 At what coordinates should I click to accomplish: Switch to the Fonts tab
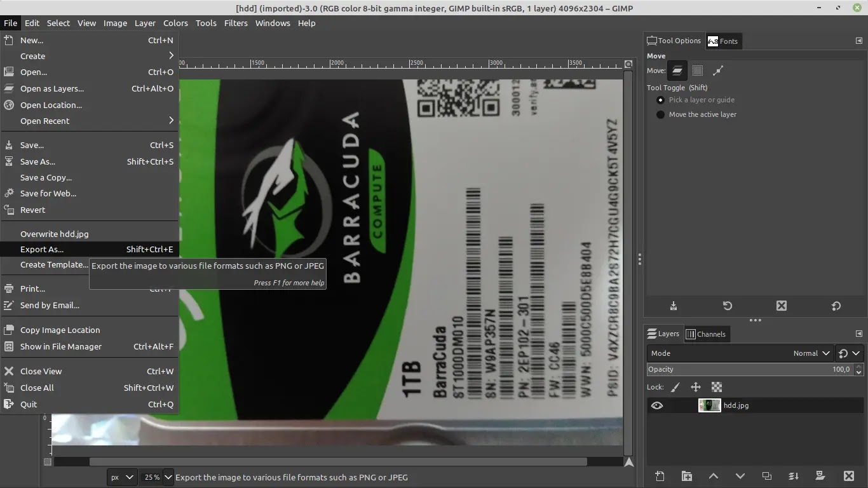click(723, 41)
